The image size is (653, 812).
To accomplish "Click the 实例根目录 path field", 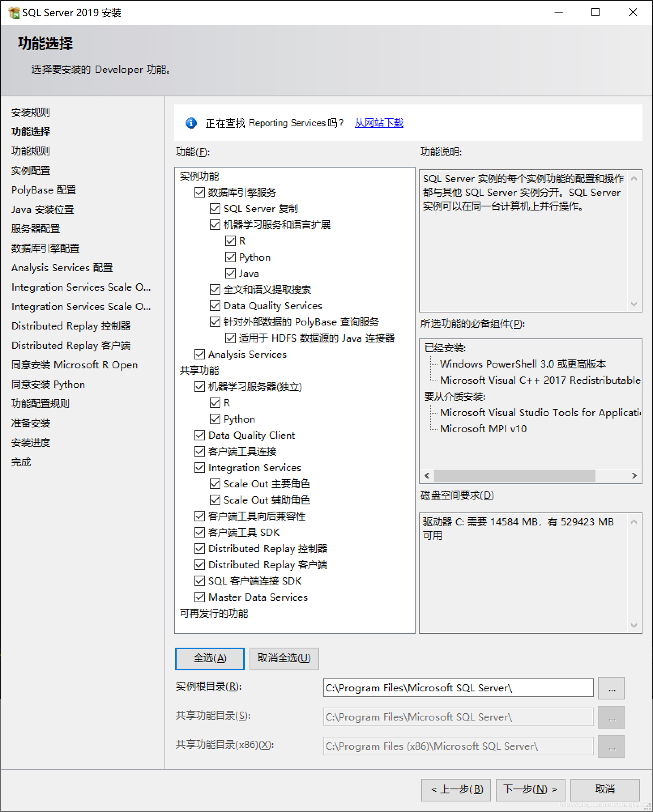I will 458,688.
